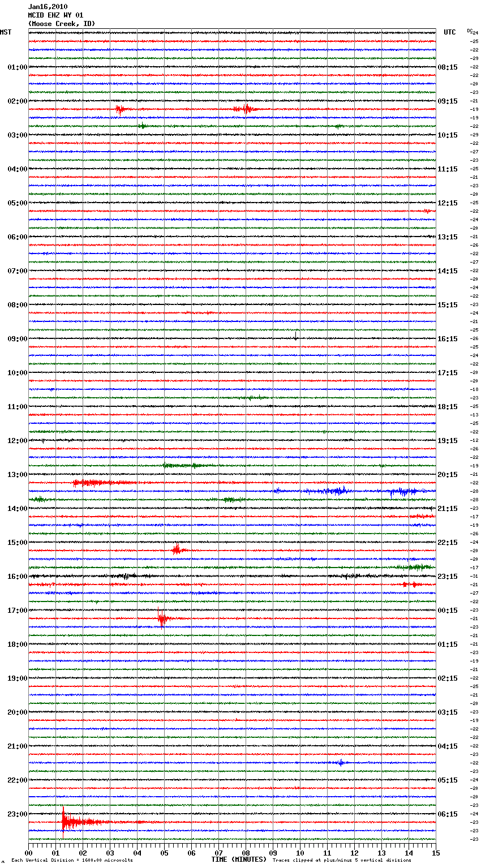481x868 pixels.
Task: Click the blue blip on the 21:00 row
Action: [340, 763]
